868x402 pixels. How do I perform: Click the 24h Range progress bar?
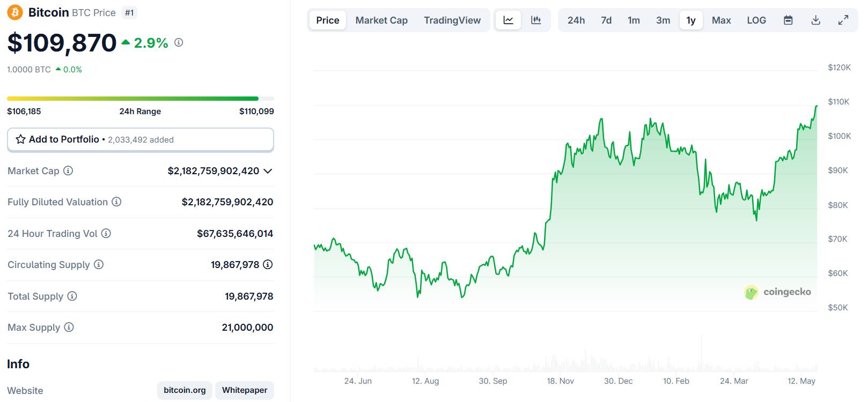click(x=141, y=99)
